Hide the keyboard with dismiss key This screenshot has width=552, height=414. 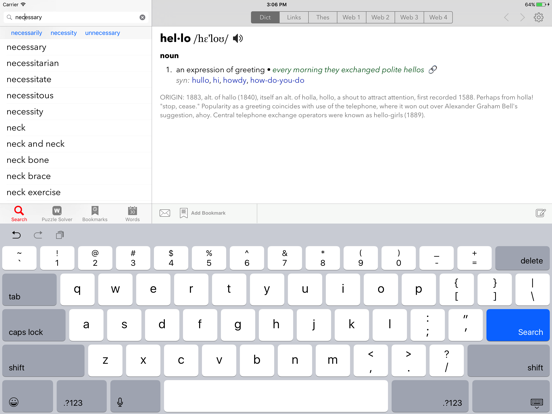click(511, 396)
